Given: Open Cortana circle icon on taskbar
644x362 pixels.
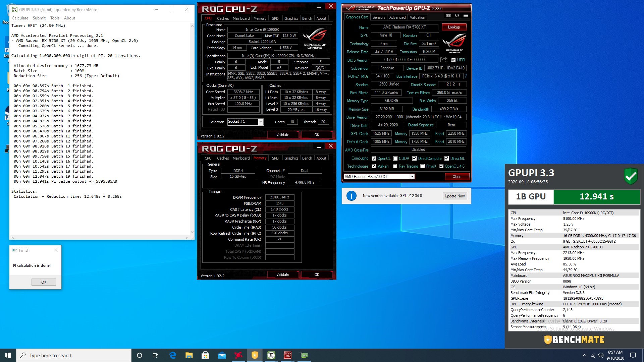Looking at the screenshot, I should [x=140, y=355].
